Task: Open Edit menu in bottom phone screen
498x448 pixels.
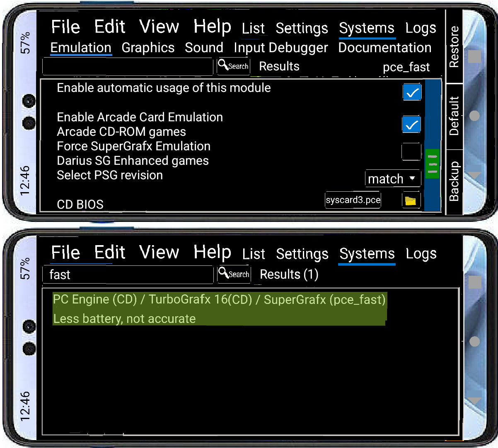Action: pos(110,253)
